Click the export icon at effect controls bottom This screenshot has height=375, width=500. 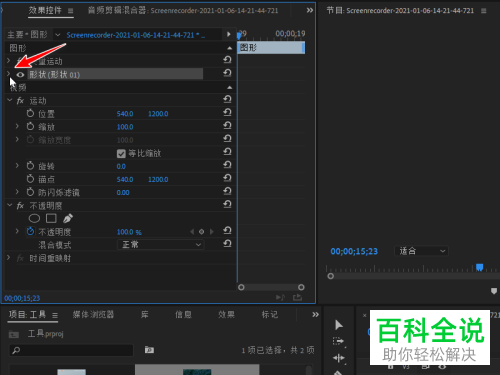[297, 297]
